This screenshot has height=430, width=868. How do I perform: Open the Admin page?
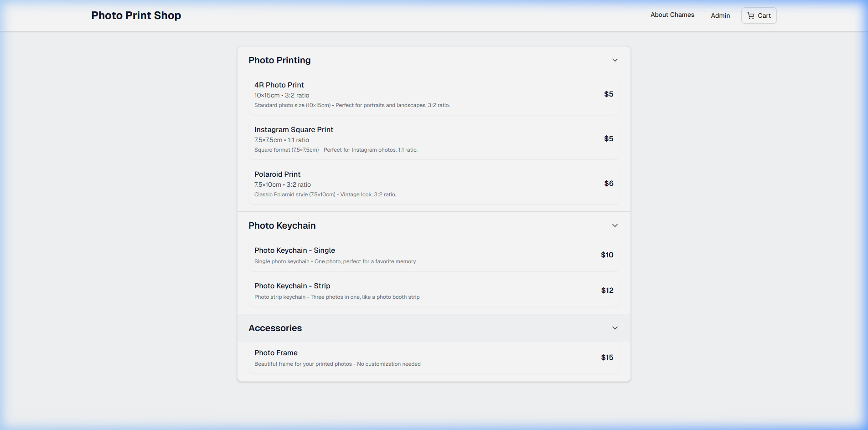click(x=720, y=15)
